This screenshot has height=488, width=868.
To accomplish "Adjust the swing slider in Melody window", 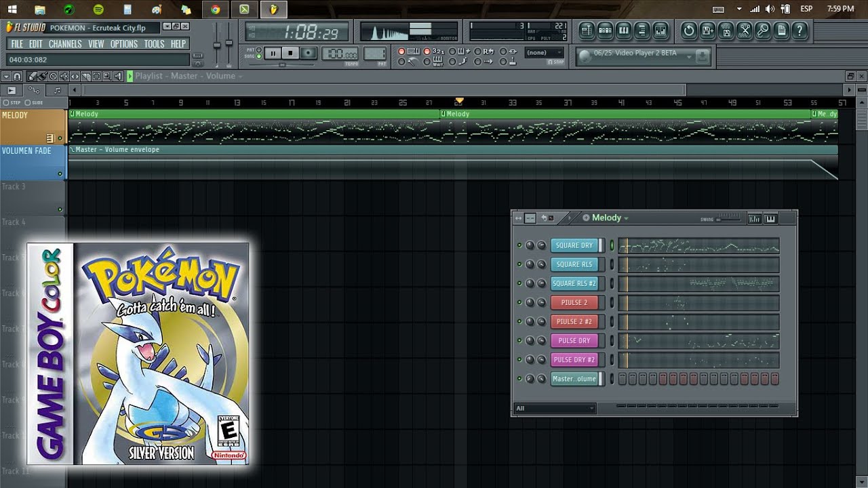I will pyautogui.click(x=729, y=218).
